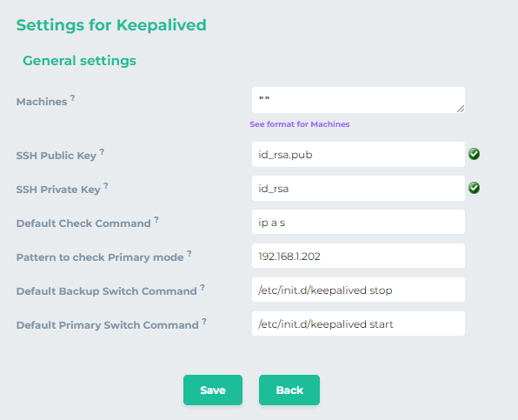Click green checkmark next to id_rsa field

(474, 188)
